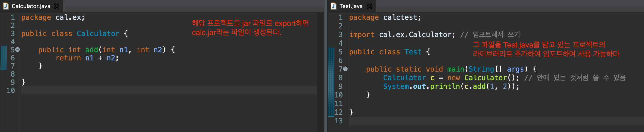Screen dimensions: 644x132
Task: Collapse the main method at line 7
Action: click(345, 69)
